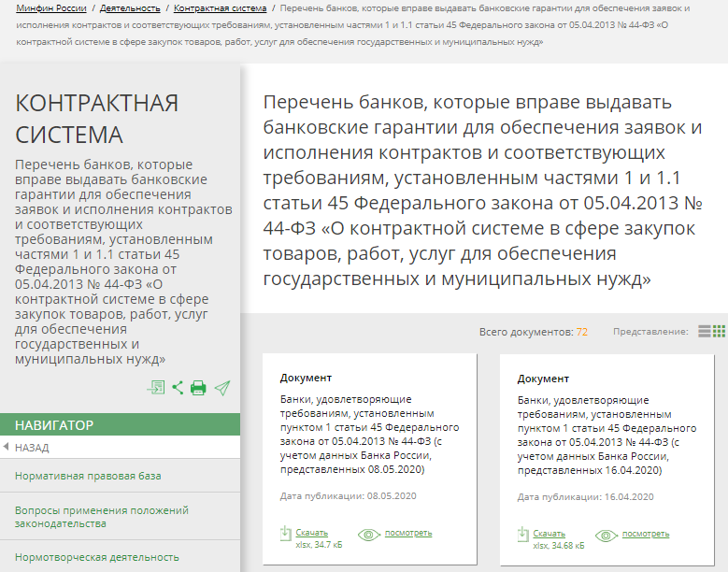This screenshot has width=728, height=572.
Task: Click 'Представление:' label
Action: [650, 332]
